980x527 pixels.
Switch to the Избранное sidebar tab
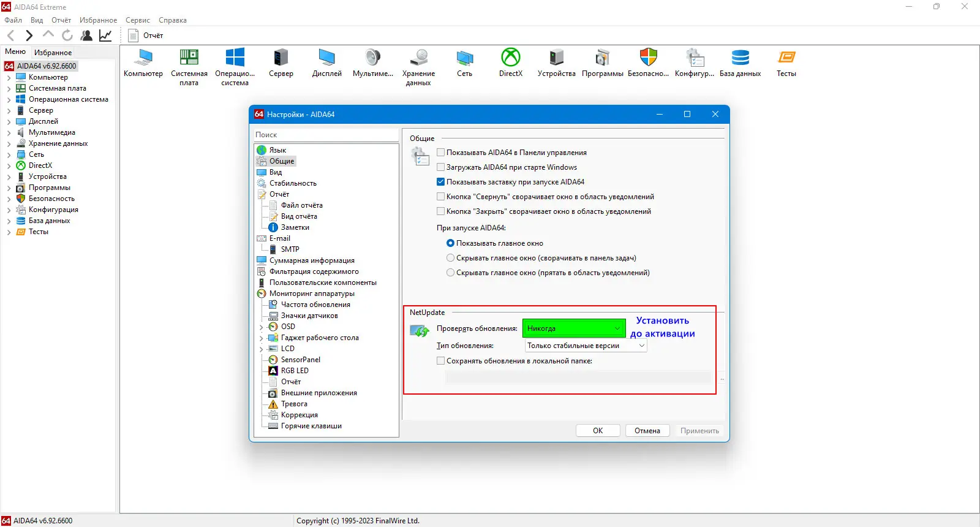pyautogui.click(x=53, y=53)
